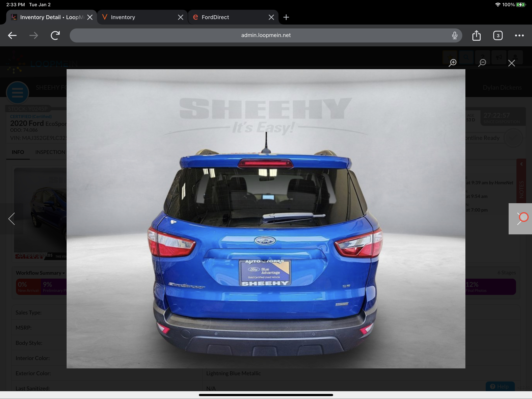Open a new browser tab
The image size is (532, 399).
click(286, 17)
